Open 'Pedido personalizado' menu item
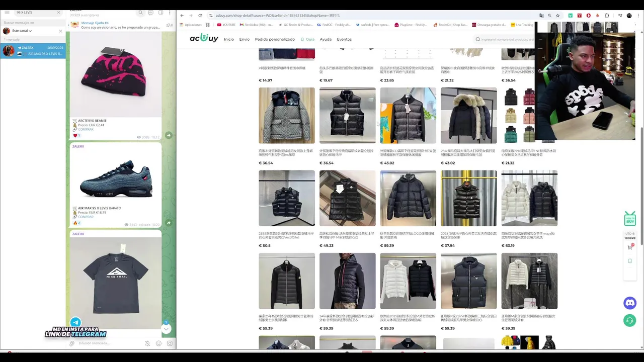Image resolution: width=644 pixels, height=362 pixels. 275,39
